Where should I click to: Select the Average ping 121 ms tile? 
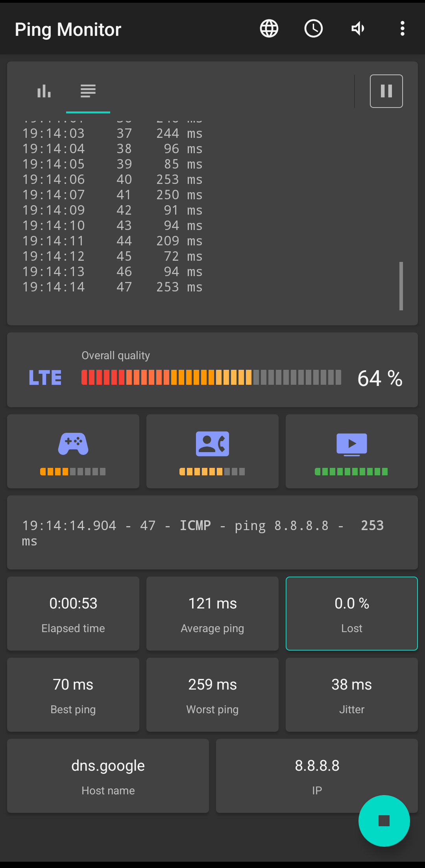click(x=213, y=614)
